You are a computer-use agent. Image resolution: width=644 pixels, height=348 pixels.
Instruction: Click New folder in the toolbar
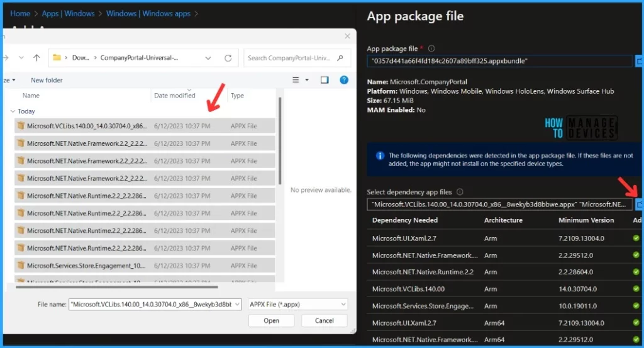pos(47,80)
